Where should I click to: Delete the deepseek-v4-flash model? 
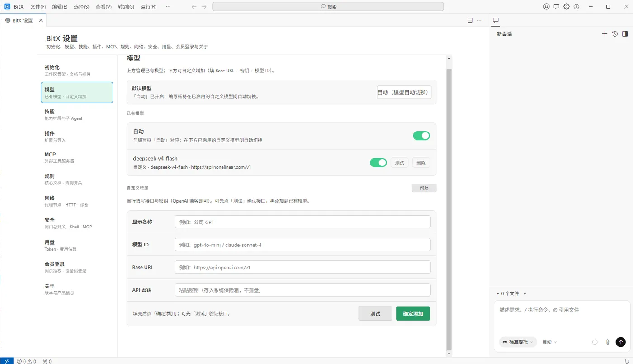pos(421,163)
